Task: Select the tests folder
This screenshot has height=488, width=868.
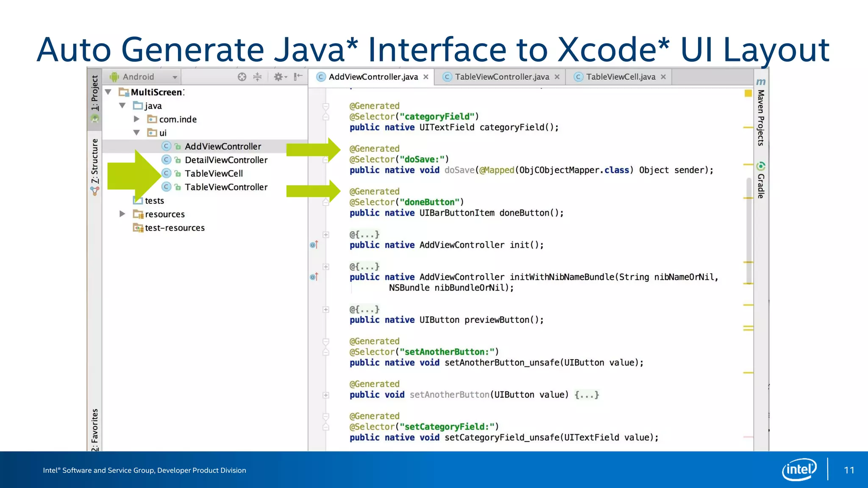Action: pyautogui.click(x=154, y=200)
